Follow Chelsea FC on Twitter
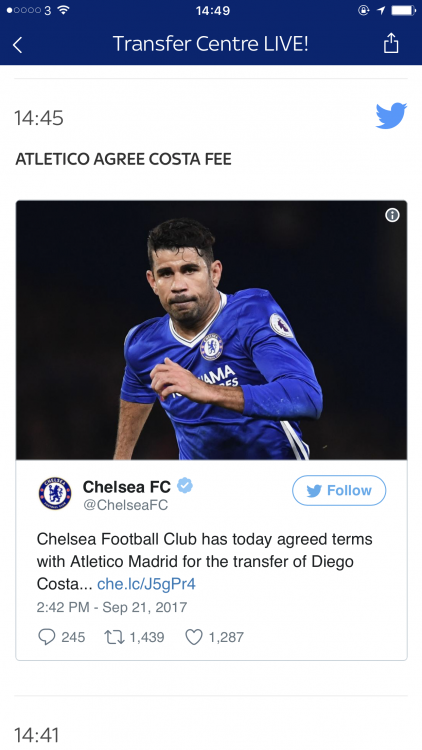Viewport: 422px width, 750px height. [339, 490]
